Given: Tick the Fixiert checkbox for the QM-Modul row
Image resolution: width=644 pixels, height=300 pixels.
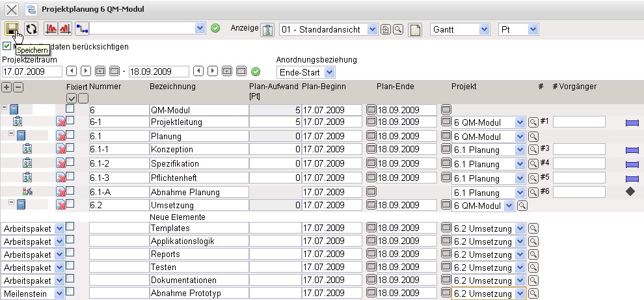Looking at the screenshot, I should [70, 109].
